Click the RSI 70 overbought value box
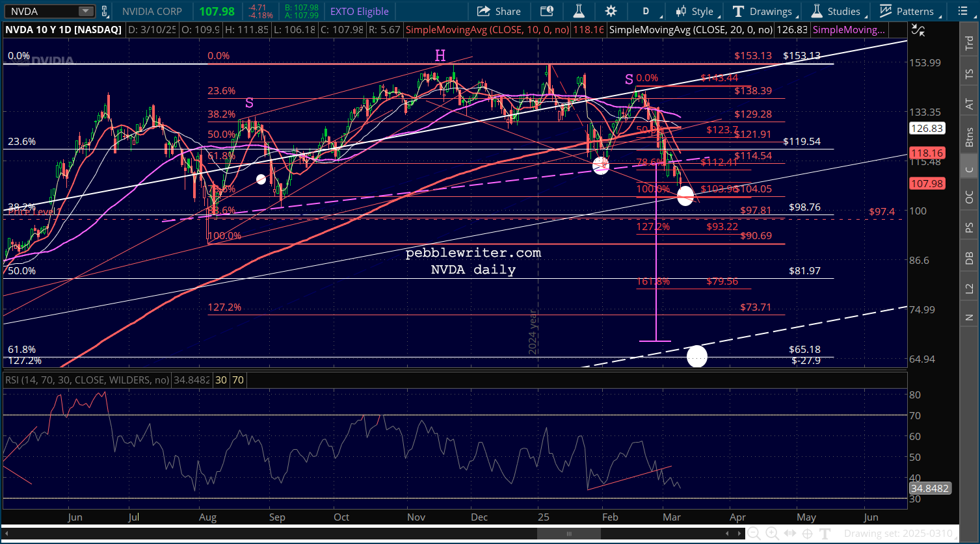Image resolution: width=980 pixels, height=544 pixels. point(238,380)
